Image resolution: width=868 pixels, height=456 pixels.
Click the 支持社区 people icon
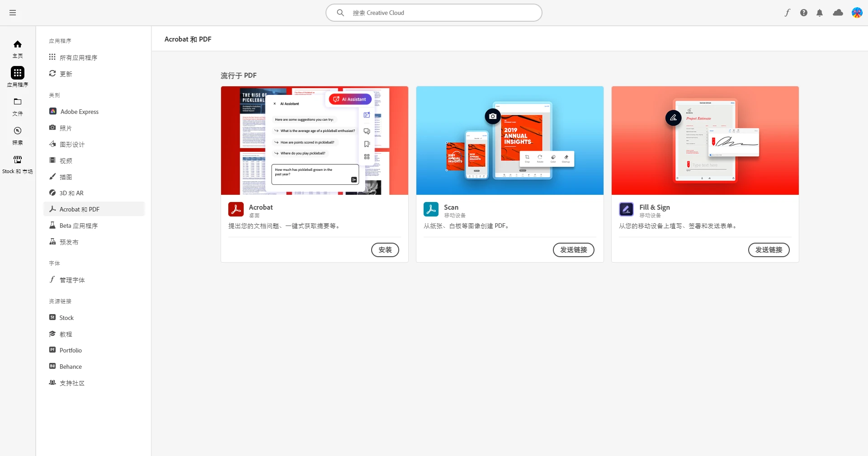(52, 382)
